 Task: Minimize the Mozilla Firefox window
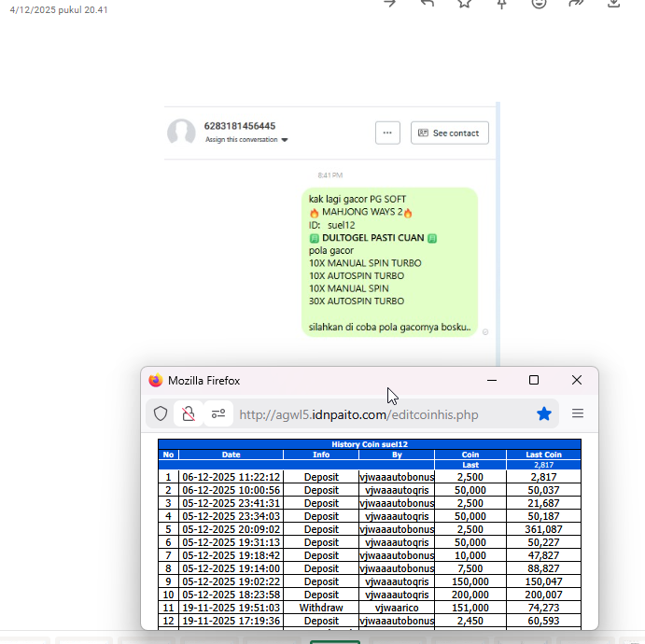pos(492,381)
